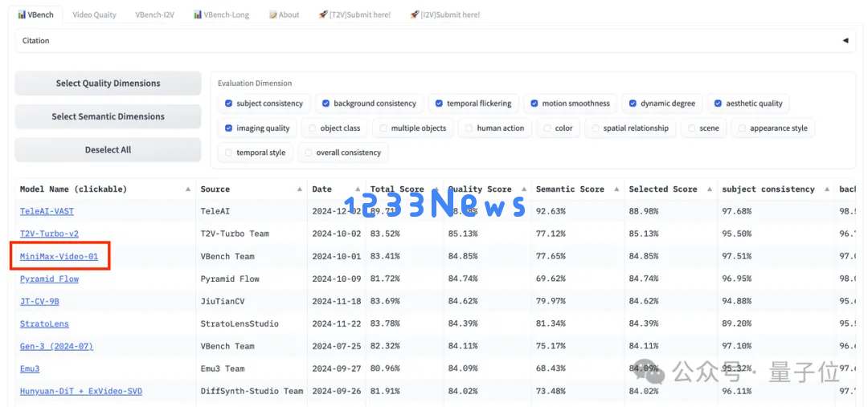Uncheck the subject consistency checkbox
Image resolution: width=868 pixels, height=407 pixels.
tap(228, 104)
